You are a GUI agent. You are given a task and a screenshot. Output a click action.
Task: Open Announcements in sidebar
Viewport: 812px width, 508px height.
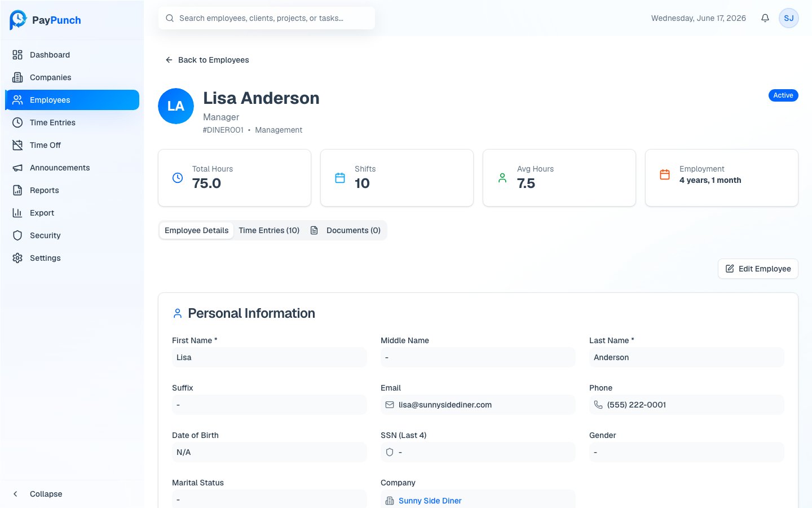coord(72,168)
